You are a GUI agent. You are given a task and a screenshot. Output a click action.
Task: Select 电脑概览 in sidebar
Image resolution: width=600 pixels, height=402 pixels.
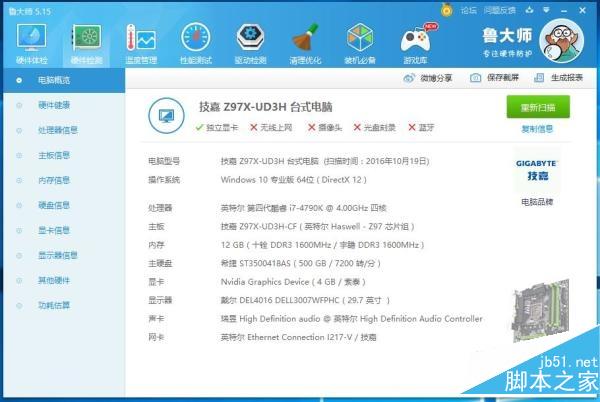pos(64,80)
